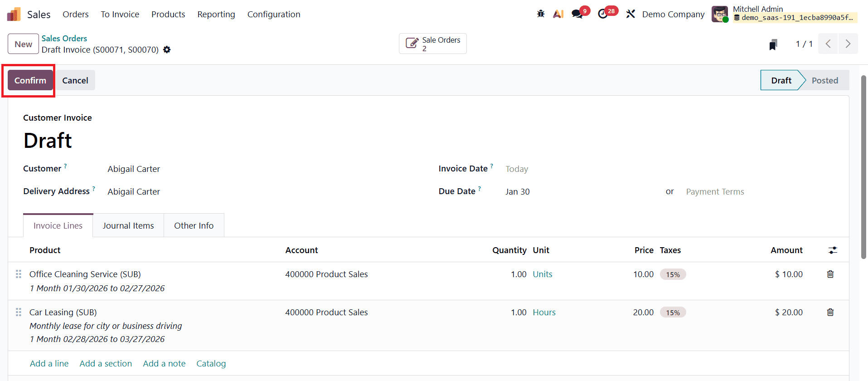This screenshot has width=868, height=381.
Task: Select the Posted status stage
Action: (825, 80)
